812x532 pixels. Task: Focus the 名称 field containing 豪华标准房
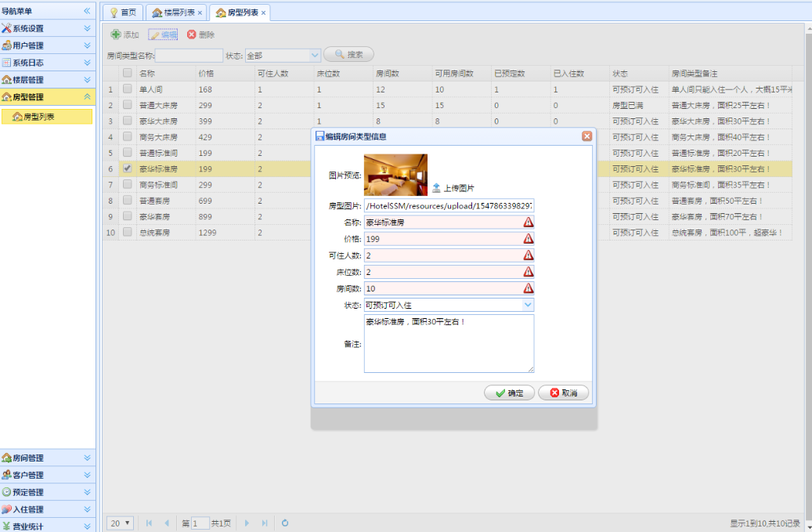[x=443, y=223]
